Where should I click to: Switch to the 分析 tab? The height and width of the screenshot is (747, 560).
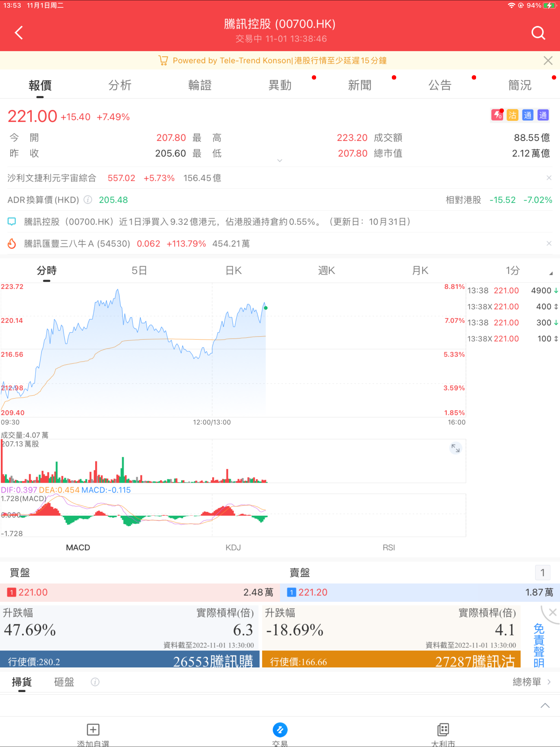119,85
